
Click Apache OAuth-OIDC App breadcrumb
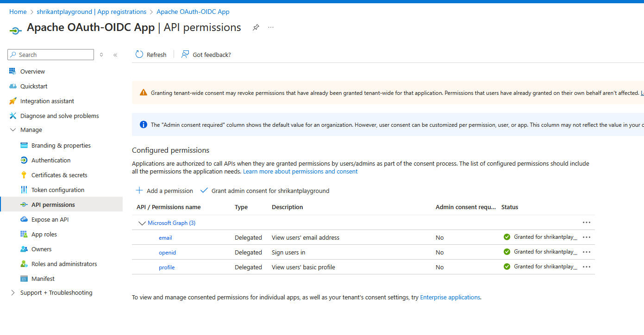pos(193,12)
